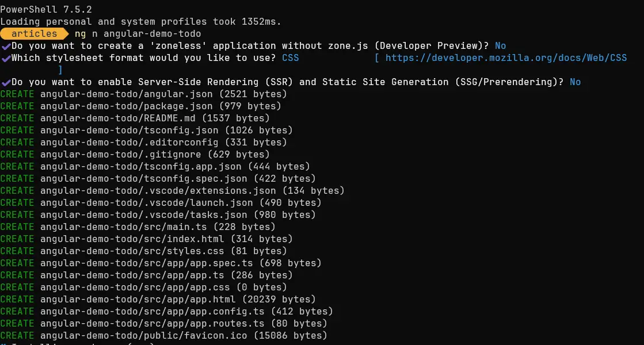This screenshot has width=644, height=345.
Task: Click the checkmark beside the stylesheet format question
Action: [x=6, y=58]
